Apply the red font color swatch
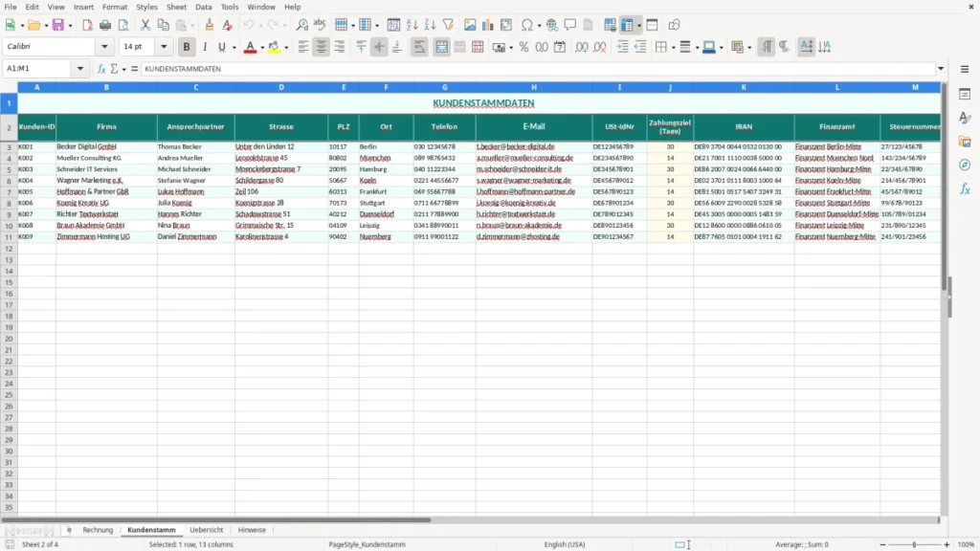 point(250,47)
